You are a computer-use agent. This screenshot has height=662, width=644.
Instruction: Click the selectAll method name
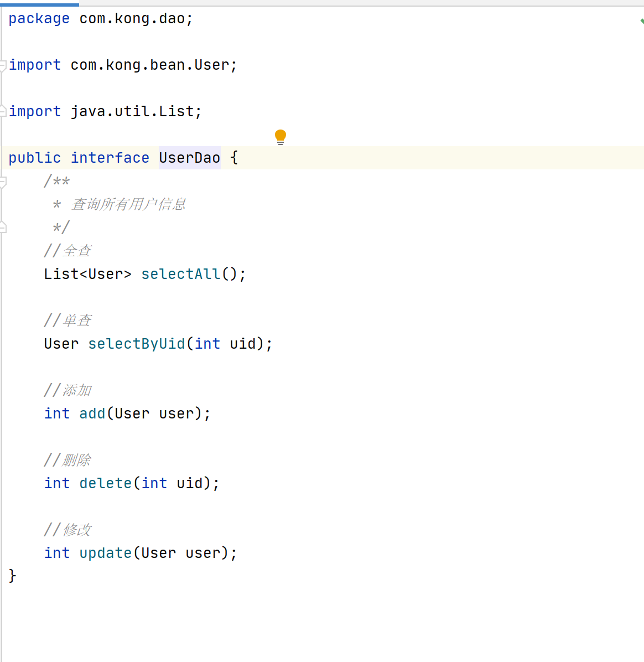coord(180,275)
